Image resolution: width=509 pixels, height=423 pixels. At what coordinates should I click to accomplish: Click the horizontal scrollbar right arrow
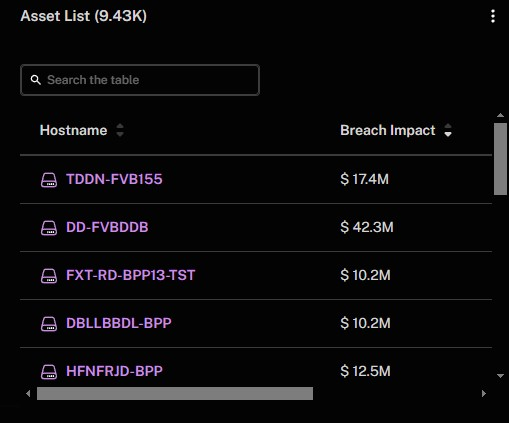tap(484, 394)
